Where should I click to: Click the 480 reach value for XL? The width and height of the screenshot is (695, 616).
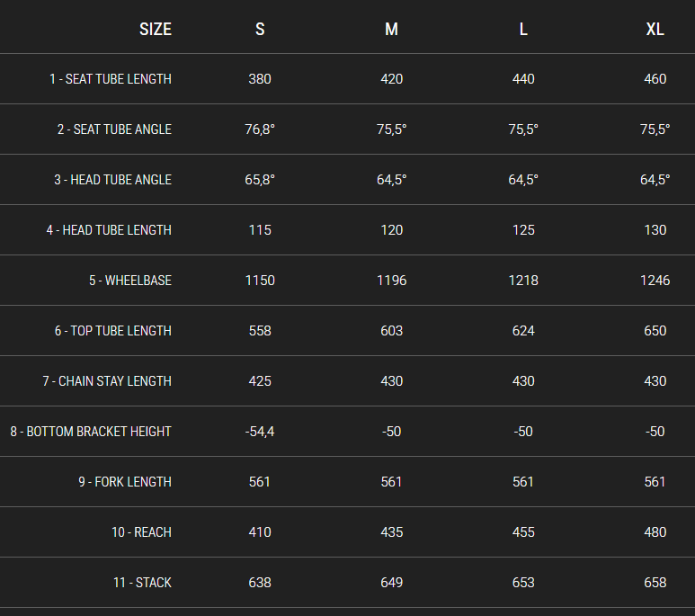(x=655, y=532)
